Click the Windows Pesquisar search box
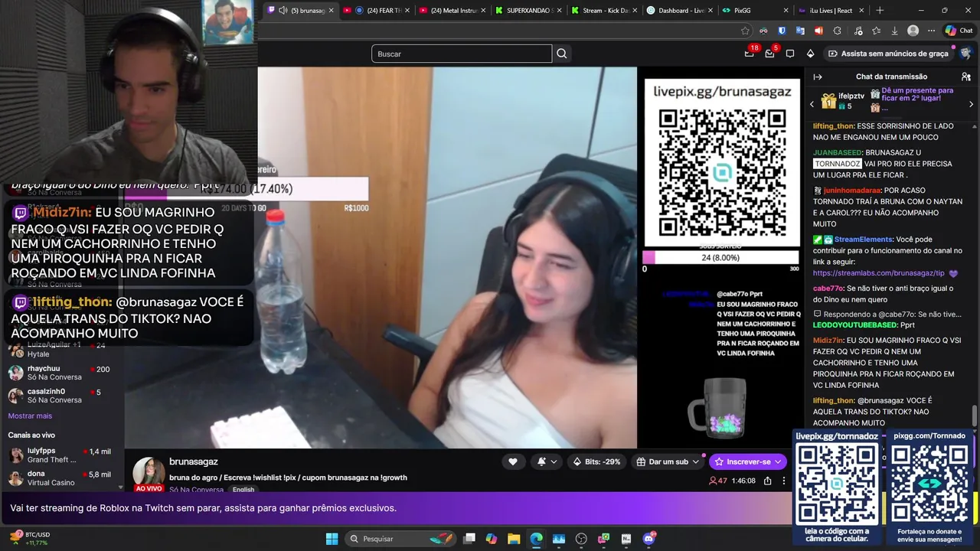This screenshot has width=980, height=551. pos(401,539)
